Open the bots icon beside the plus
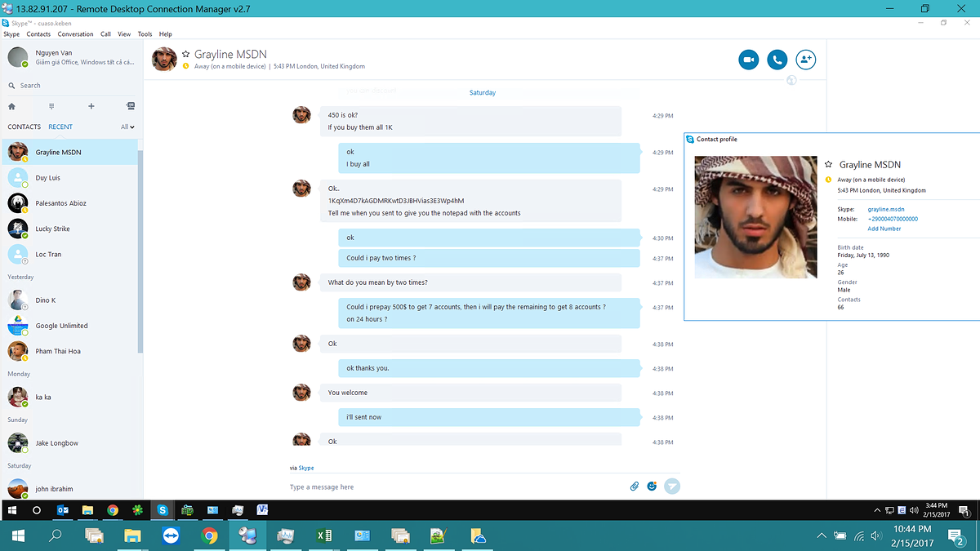This screenshot has height=551, width=980. (131, 106)
